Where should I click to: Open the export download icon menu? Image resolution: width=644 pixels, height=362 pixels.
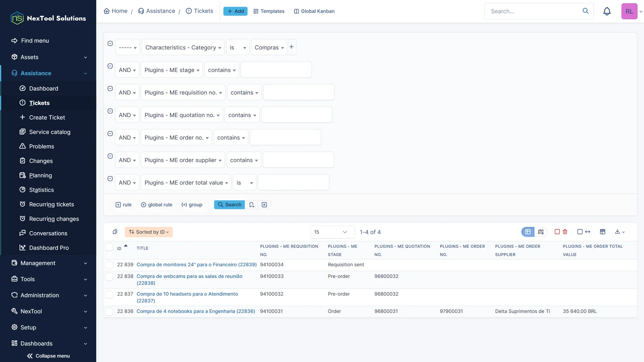tap(620, 232)
